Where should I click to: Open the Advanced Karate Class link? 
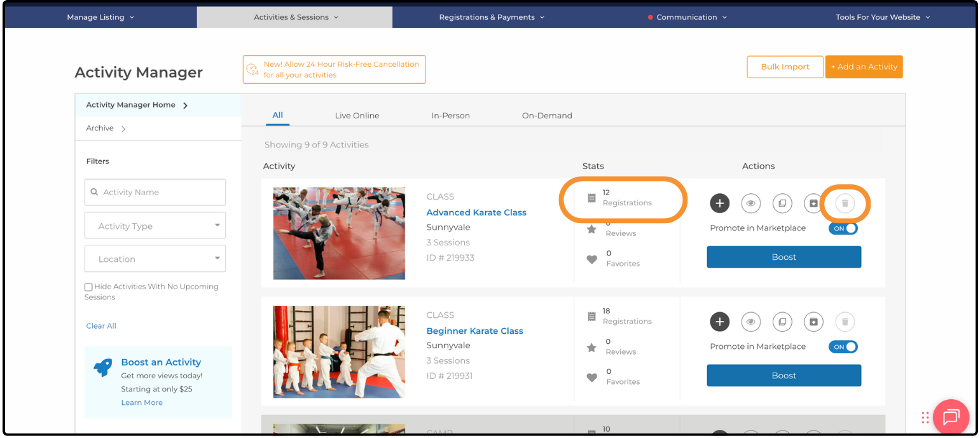pos(476,212)
